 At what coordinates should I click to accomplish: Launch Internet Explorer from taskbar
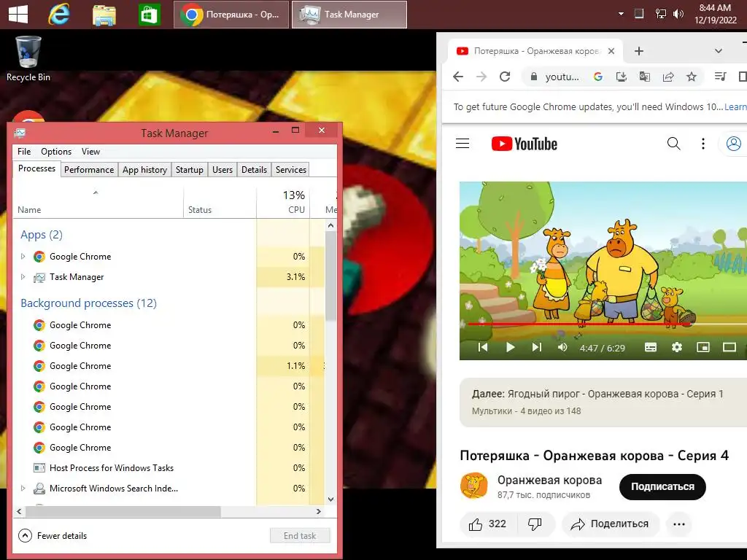59,15
